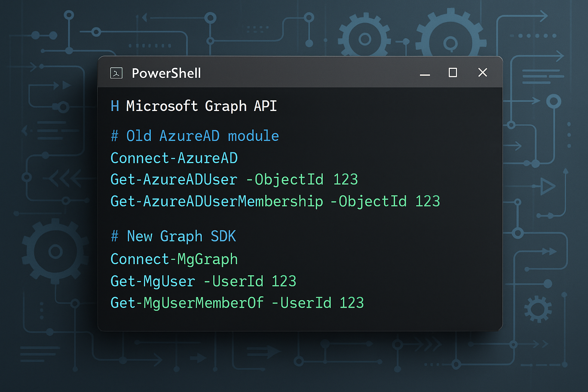Screen dimensions: 588x392
Task: Maximize the PowerShell window
Action: tap(453, 72)
